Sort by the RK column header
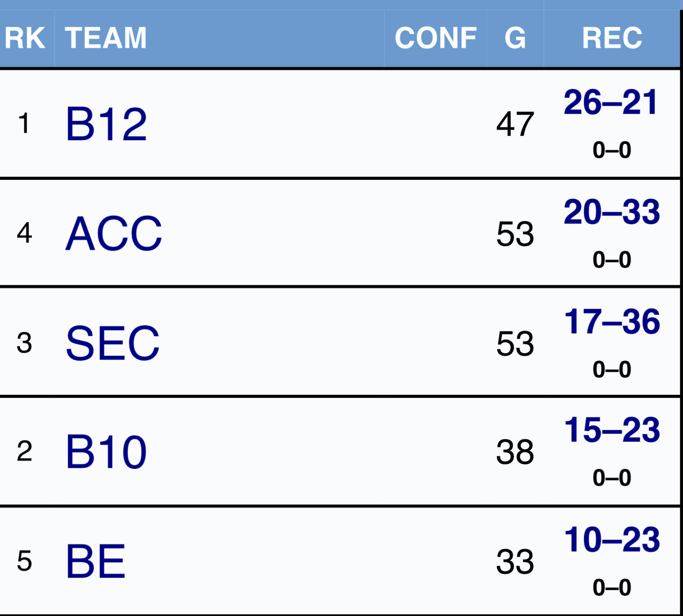Image resolution: width=683 pixels, height=616 pixels. pyautogui.click(x=25, y=38)
